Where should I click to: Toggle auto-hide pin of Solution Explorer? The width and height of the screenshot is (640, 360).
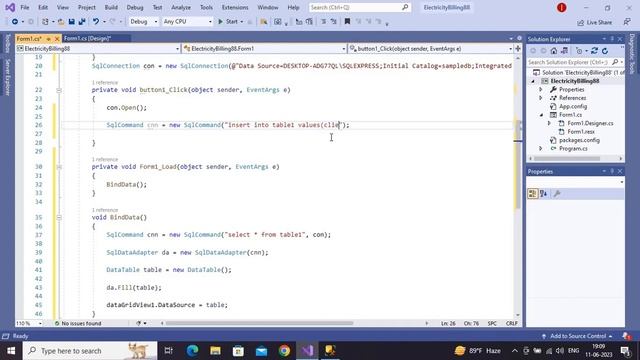tap(612, 39)
